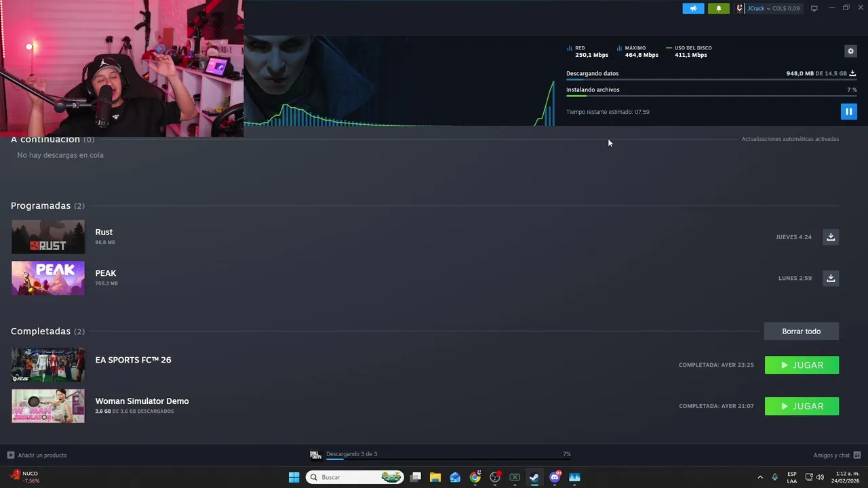
Task: Select the PEAK title text
Action: point(106,273)
